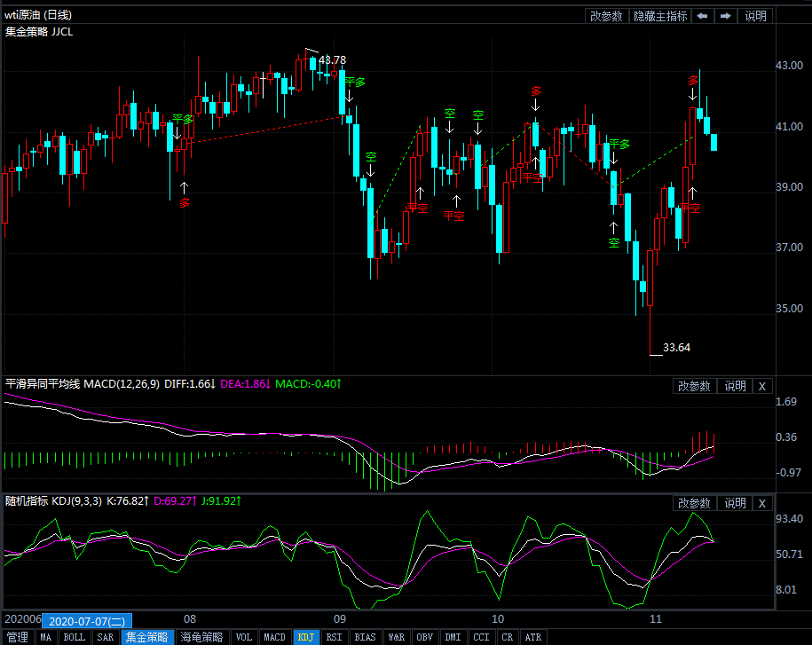Image resolution: width=812 pixels, height=645 pixels.
Task: Close the MACD indicator panel with X
Action: click(x=762, y=386)
